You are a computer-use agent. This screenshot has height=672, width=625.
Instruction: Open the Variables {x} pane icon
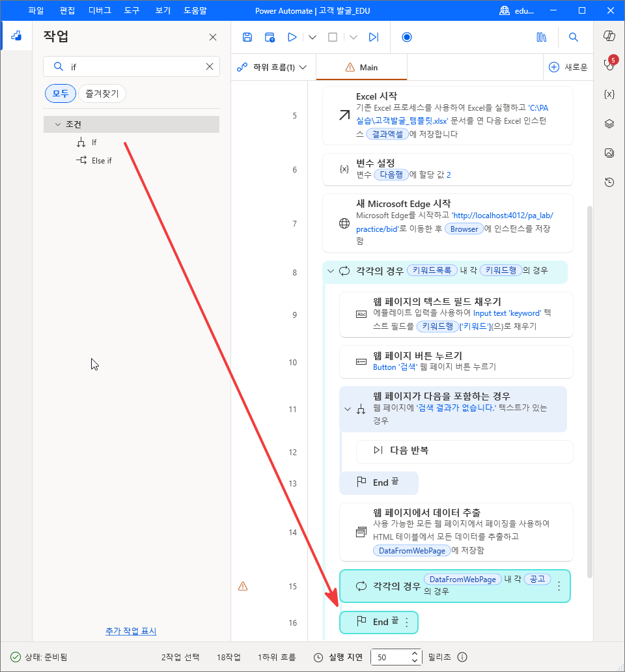609,94
